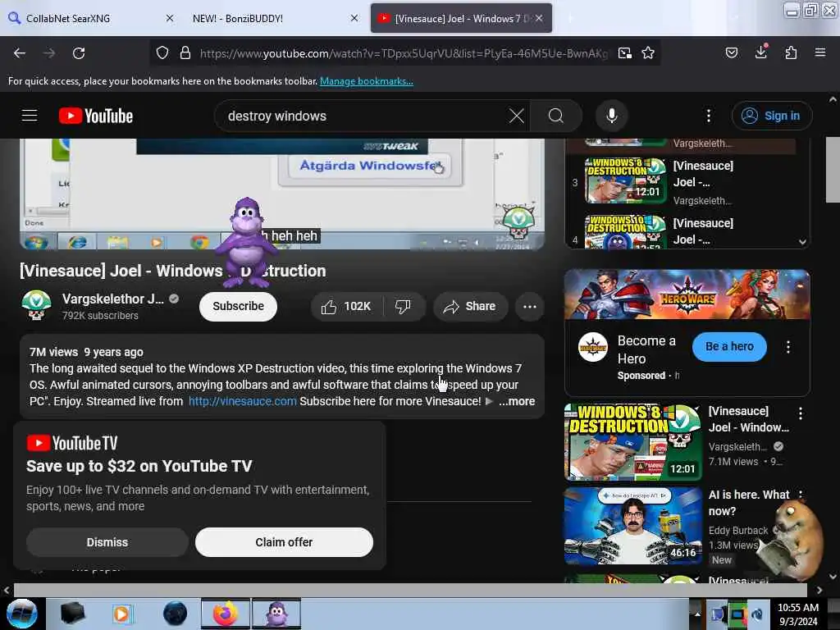The width and height of the screenshot is (840, 630).
Task: Open picture-in-picture icon in the address bar
Action: [624, 53]
